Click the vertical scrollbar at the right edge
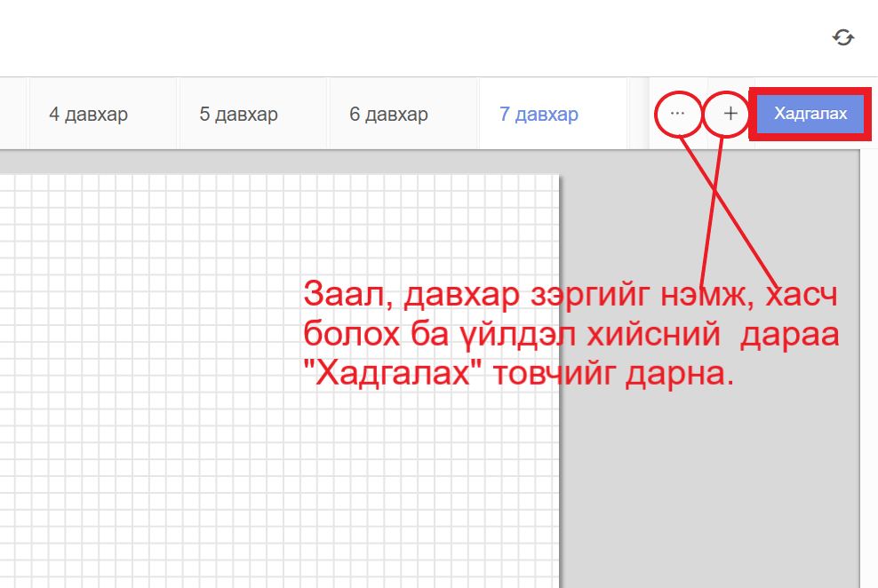Screen dimensions: 878x588 pos(868,355)
